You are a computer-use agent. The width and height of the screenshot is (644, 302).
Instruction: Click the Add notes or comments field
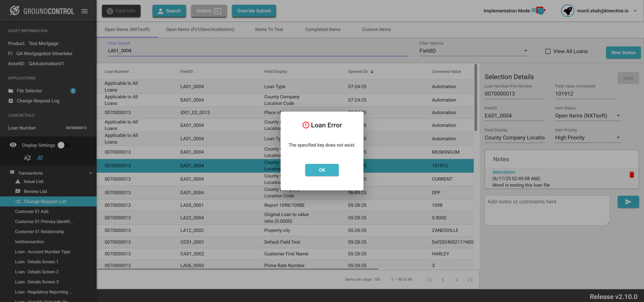tap(547, 210)
